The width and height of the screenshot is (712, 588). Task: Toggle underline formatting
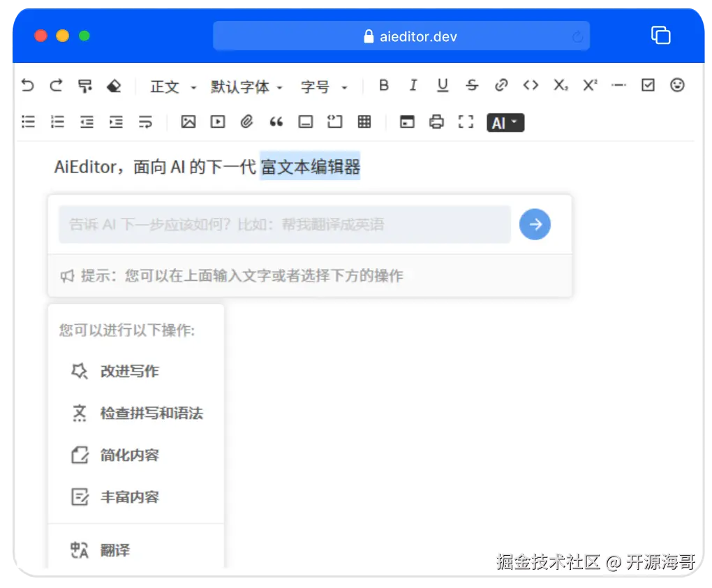point(443,85)
